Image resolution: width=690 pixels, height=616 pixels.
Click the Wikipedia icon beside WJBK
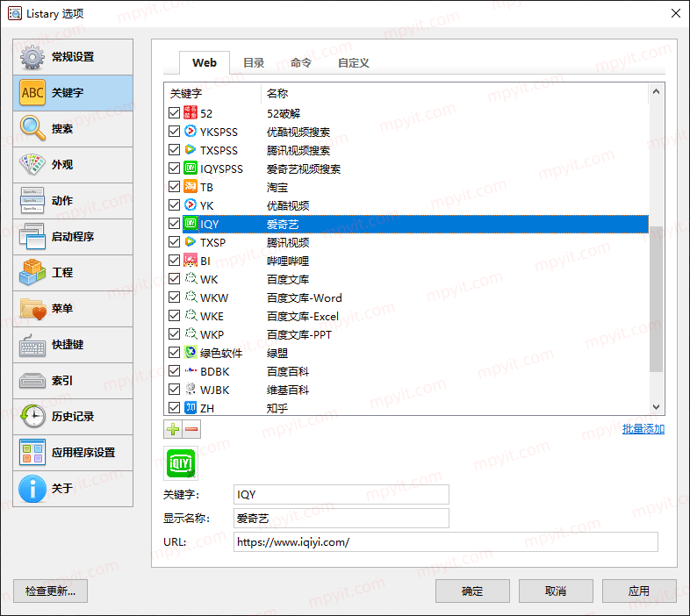tap(190, 390)
